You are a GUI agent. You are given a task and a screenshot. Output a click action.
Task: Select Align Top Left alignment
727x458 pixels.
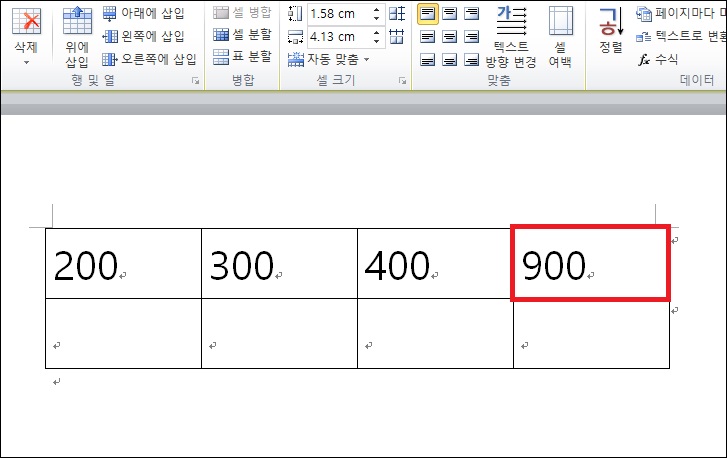[427, 14]
